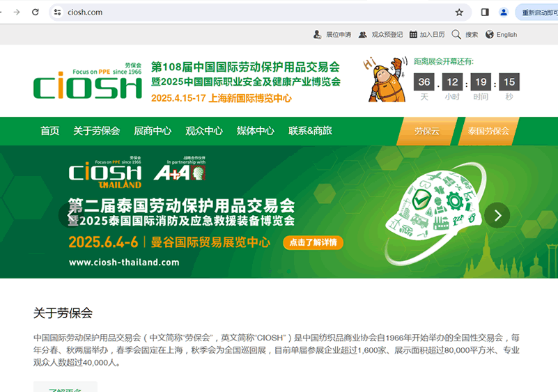
Task: Open the 联系&商旅 menu item
Action: (310, 131)
